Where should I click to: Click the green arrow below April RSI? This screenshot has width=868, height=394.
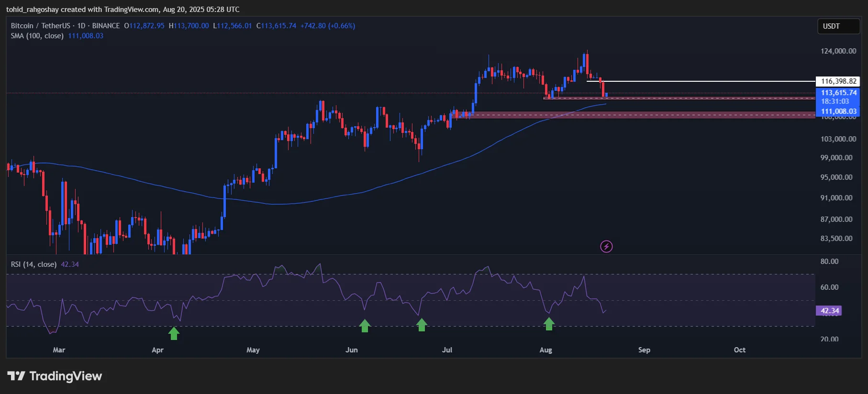(174, 333)
